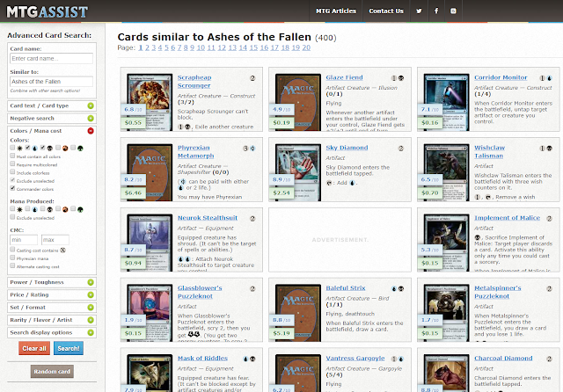Click Sky Diamond card image
This screenshot has width=563, height=392.
point(298,172)
